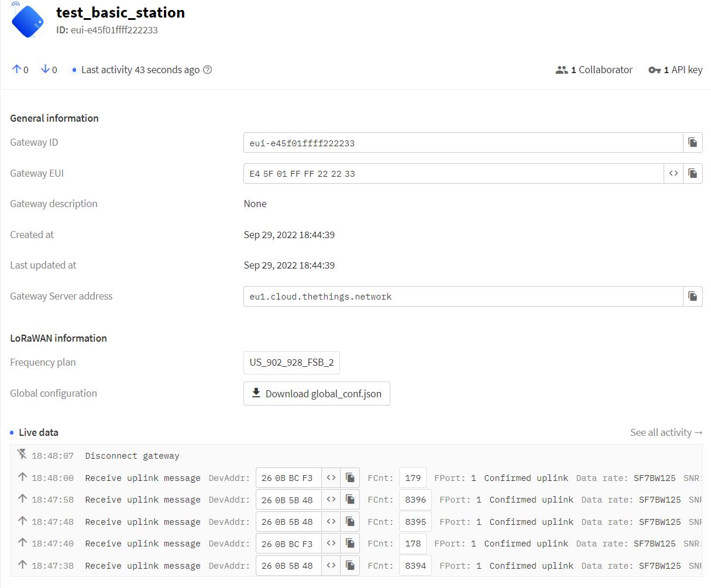Download global_conf.json file
This screenshot has width=711, height=588.
(x=317, y=394)
